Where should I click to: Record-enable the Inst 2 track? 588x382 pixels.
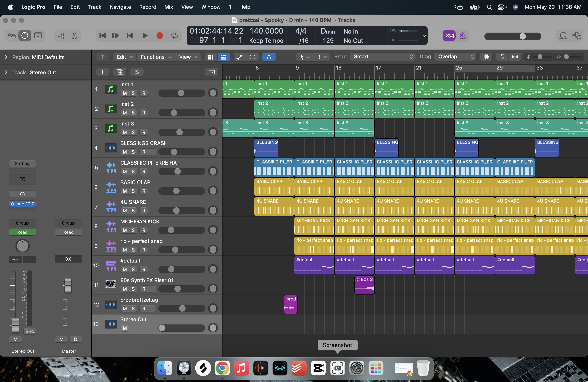coord(144,113)
